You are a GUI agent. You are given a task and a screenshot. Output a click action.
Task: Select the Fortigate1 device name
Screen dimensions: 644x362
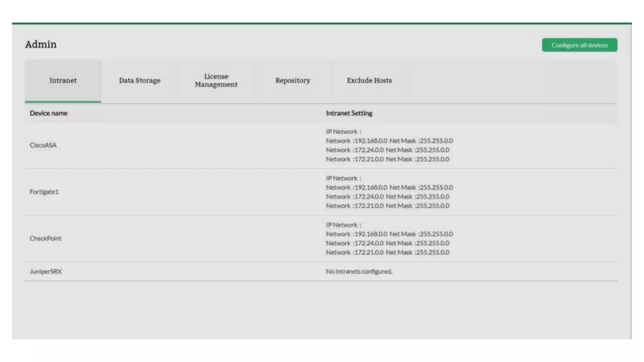pyautogui.click(x=44, y=192)
